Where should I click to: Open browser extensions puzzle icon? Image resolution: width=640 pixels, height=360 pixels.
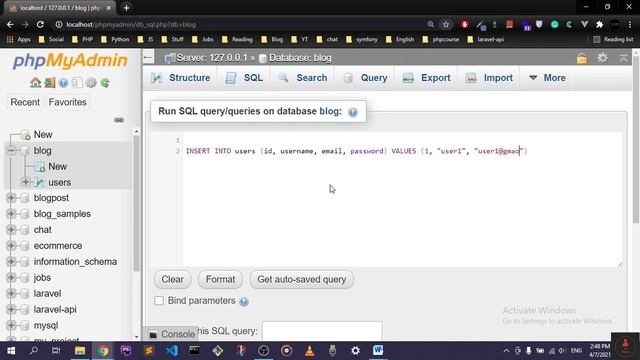[600, 24]
